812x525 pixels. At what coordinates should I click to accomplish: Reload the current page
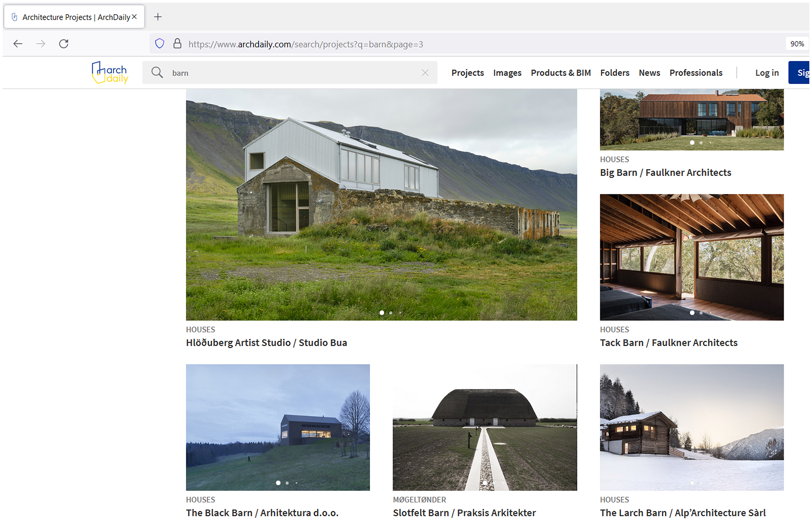(64, 44)
